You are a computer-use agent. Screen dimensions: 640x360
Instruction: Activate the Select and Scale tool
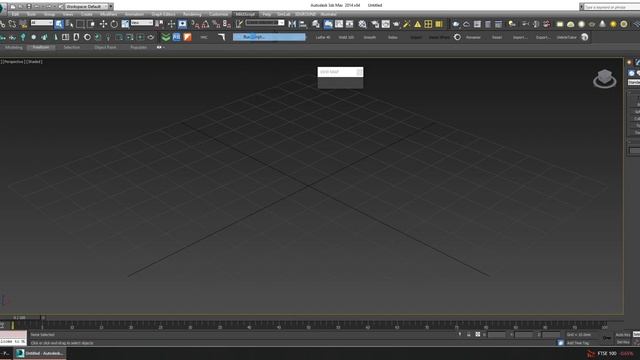click(x=125, y=24)
